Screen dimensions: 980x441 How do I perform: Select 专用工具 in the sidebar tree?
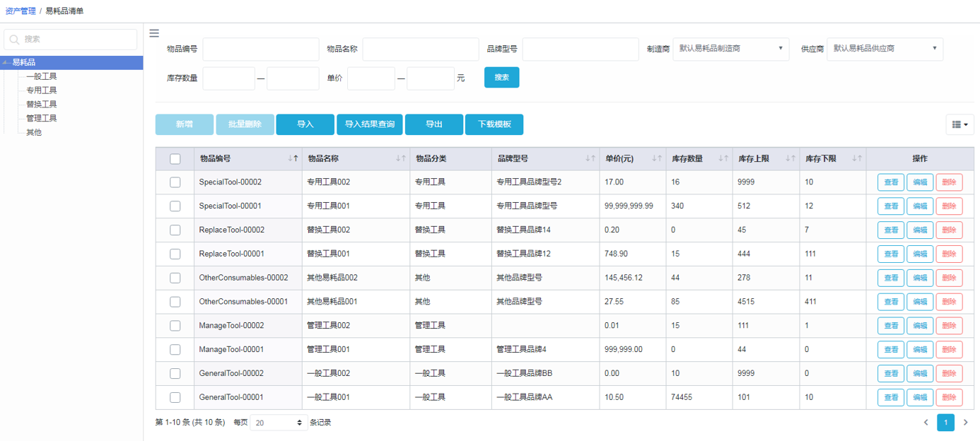click(x=42, y=90)
